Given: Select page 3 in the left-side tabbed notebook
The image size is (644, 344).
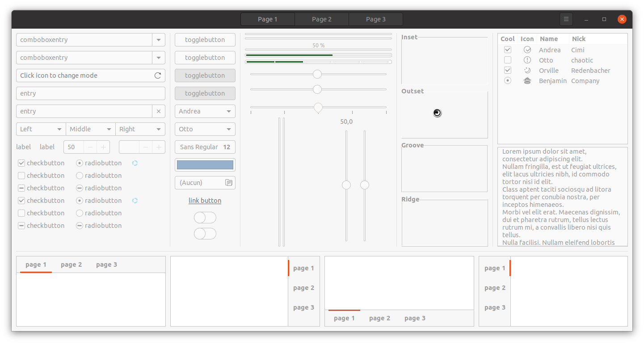Looking at the screenshot, I should (x=495, y=307).
